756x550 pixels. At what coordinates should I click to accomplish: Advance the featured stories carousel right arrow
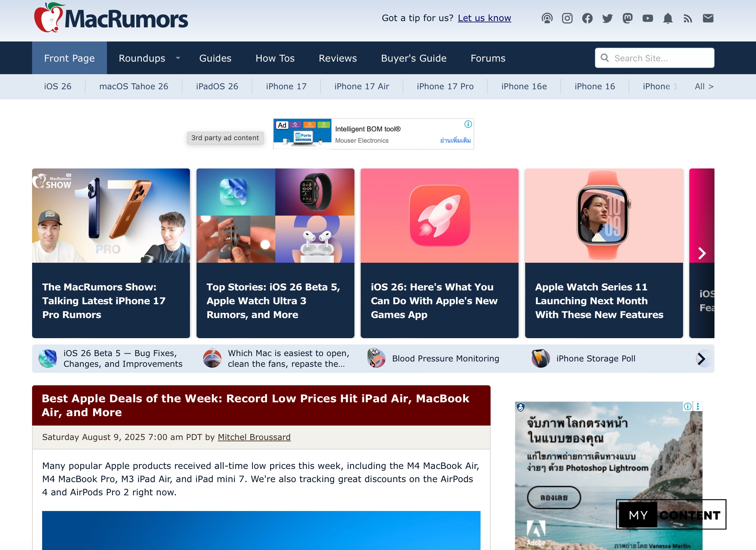pos(702,253)
